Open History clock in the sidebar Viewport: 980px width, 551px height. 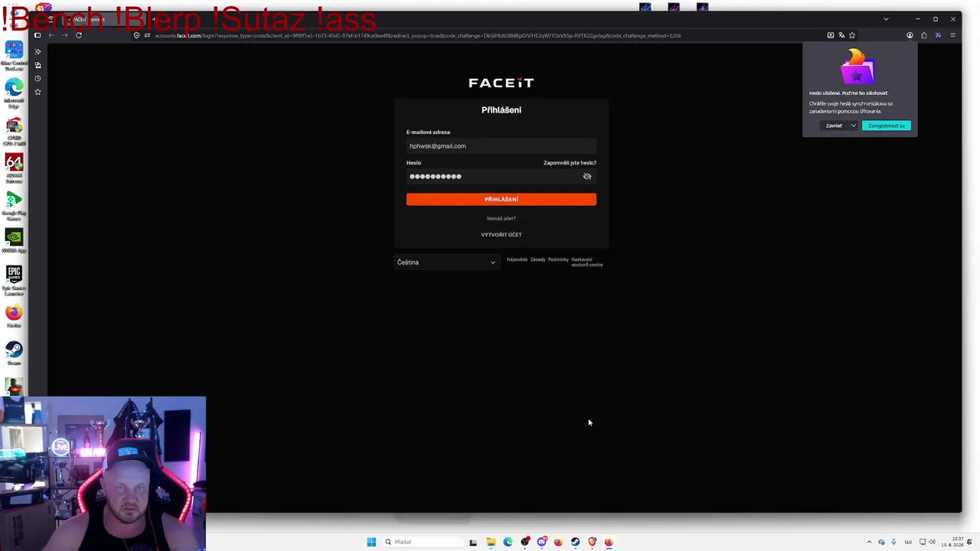tap(38, 78)
